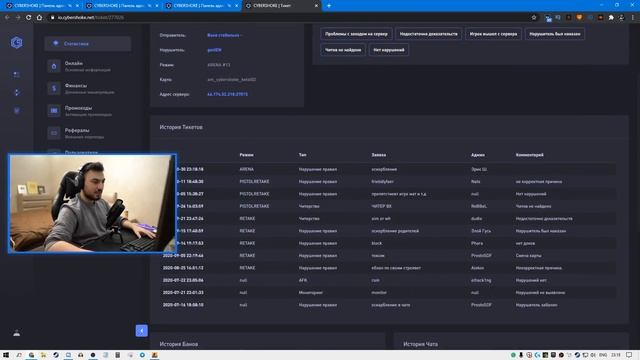Select row dated 2020-07-21 23:01:33
The image size is (640, 360).
(389, 293)
